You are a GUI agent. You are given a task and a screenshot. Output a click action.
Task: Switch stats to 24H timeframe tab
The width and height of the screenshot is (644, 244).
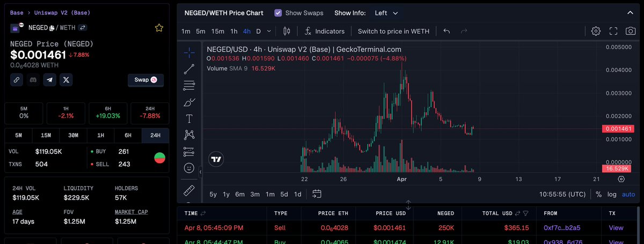coord(155,135)
